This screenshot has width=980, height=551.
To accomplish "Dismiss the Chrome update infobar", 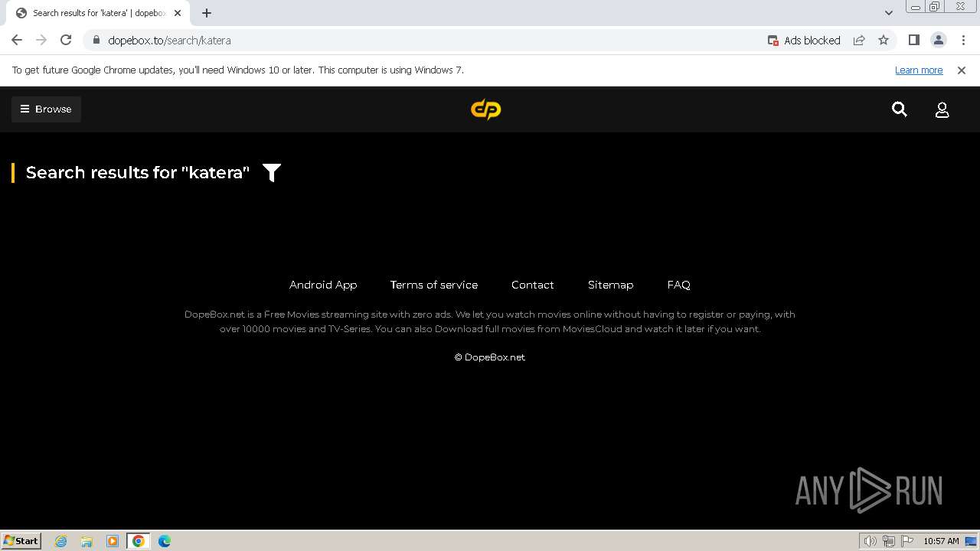I will click(x=962, y=70).
